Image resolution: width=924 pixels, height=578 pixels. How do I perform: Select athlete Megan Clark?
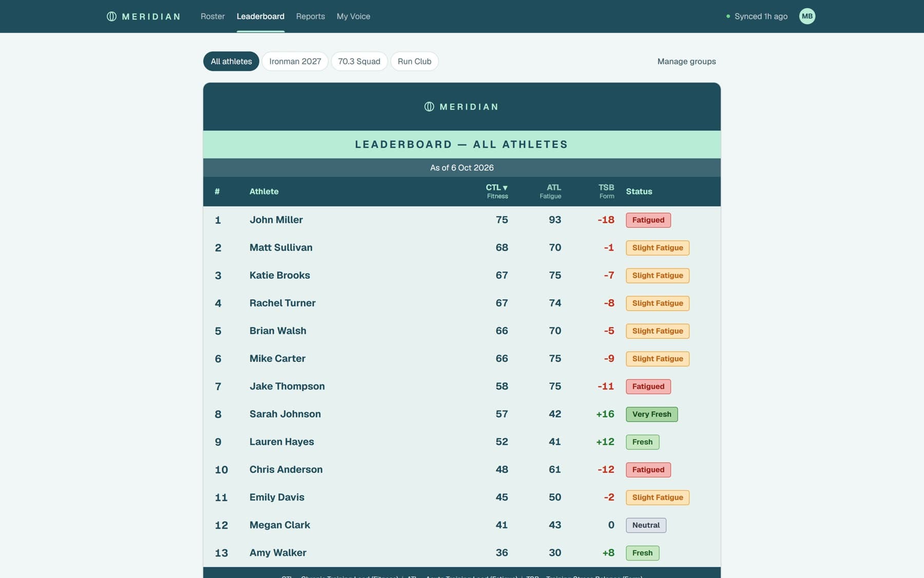(x=280, y=525)
